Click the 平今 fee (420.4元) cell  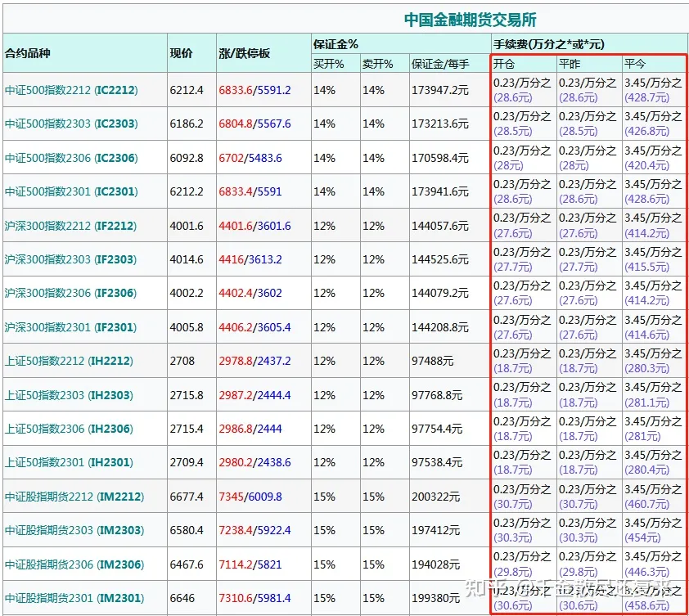point(653,158)
